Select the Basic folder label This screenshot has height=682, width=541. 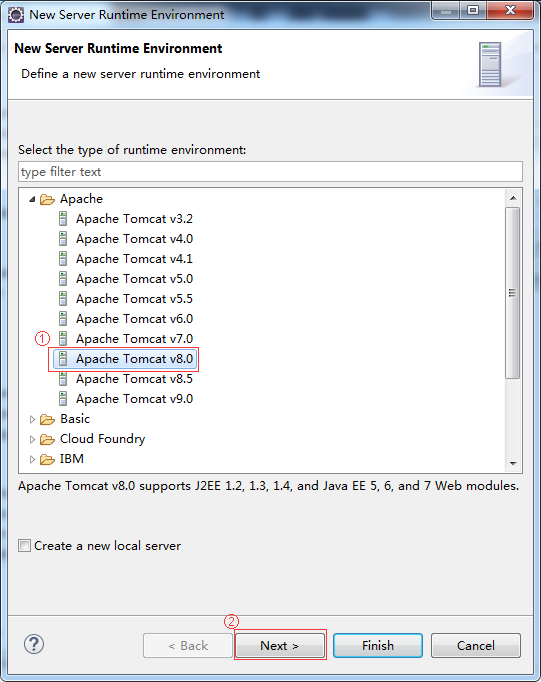(75, 419)
